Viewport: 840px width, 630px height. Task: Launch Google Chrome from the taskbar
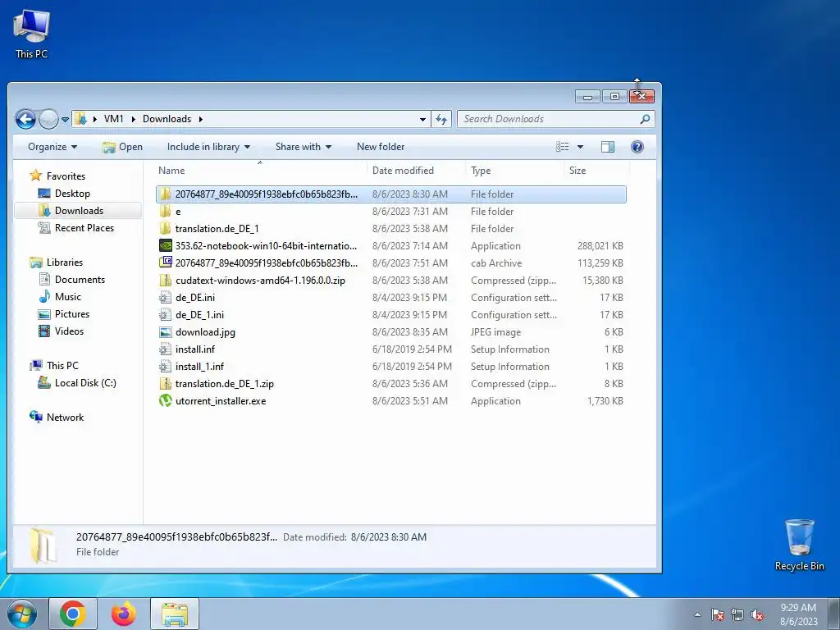click(x=73, y=614)
